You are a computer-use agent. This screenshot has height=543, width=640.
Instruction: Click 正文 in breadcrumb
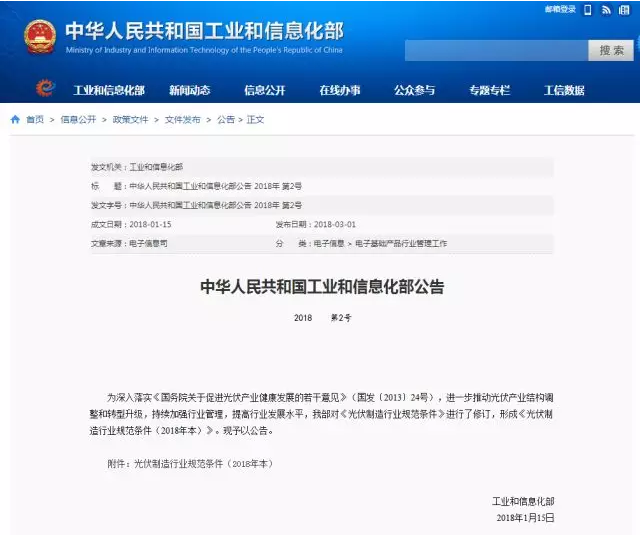pyautogui.click(x=256, y=120)
